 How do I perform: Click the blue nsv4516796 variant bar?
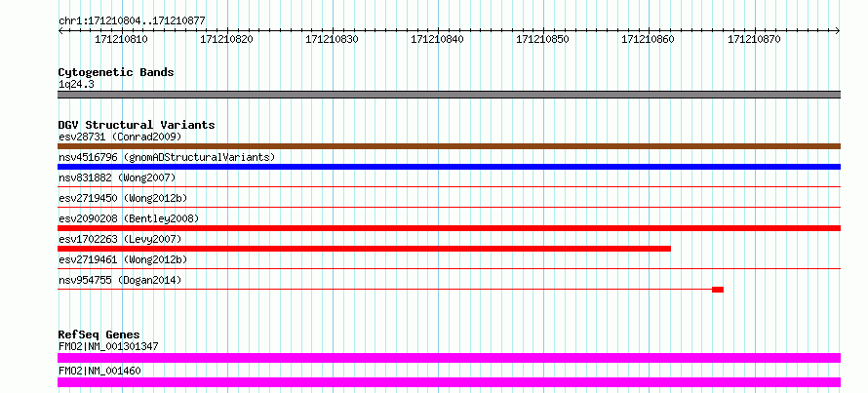[x=449, y=167]
